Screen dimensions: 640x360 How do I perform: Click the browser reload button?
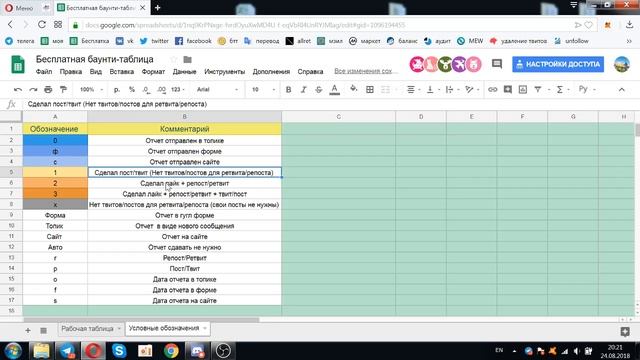[42, 25]
